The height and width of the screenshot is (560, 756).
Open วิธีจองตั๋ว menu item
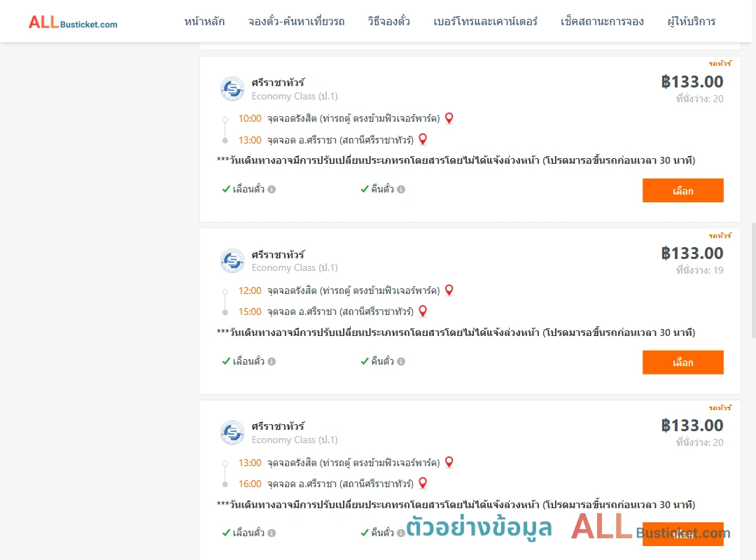pos(388,21)
